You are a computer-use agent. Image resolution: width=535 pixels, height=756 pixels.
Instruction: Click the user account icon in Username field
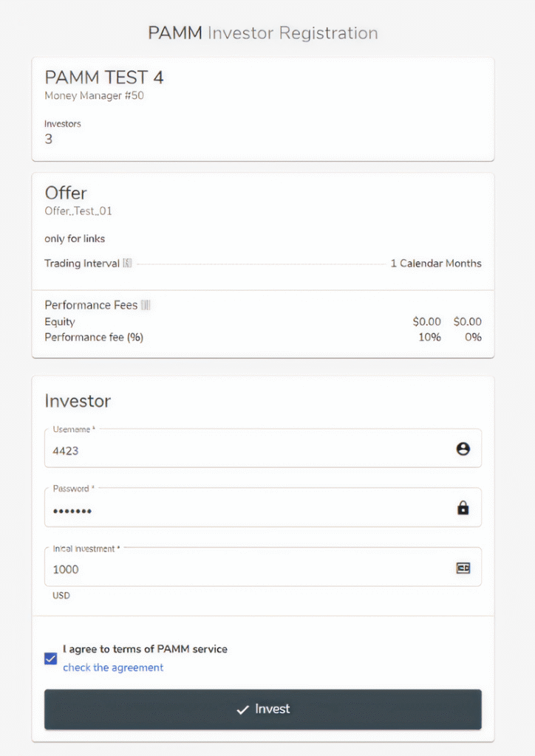463,449
